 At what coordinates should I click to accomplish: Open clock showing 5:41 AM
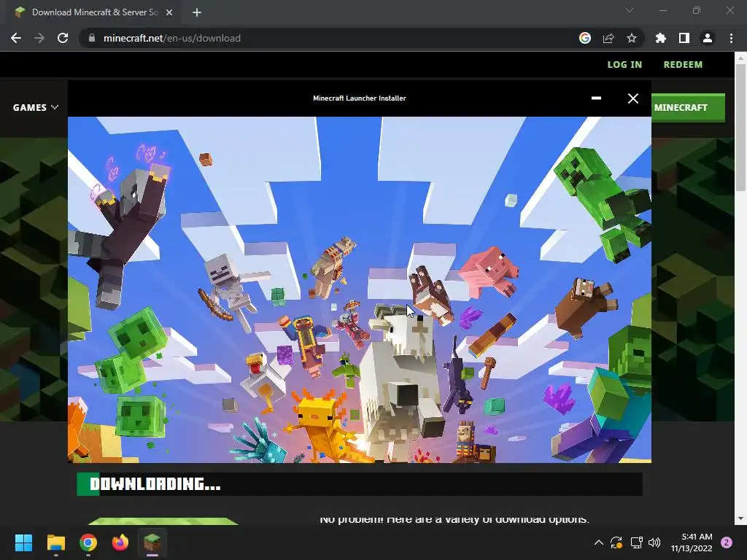[692, 542]
